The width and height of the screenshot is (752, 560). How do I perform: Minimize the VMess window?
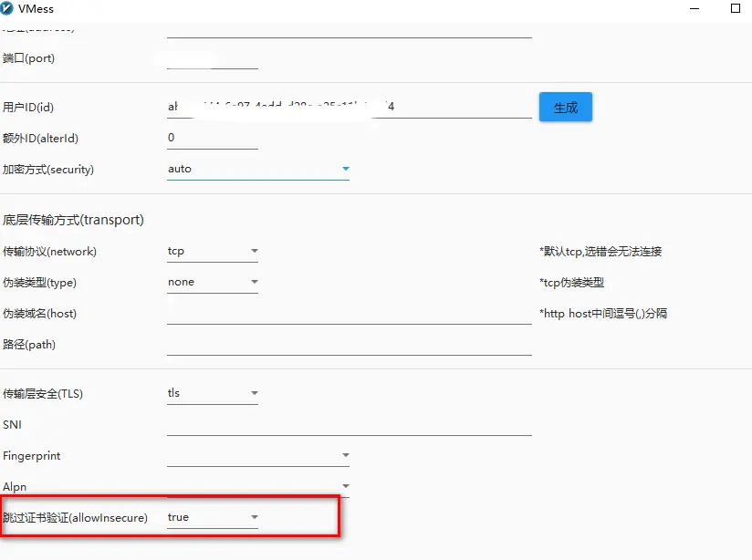(x=695, y=8)
